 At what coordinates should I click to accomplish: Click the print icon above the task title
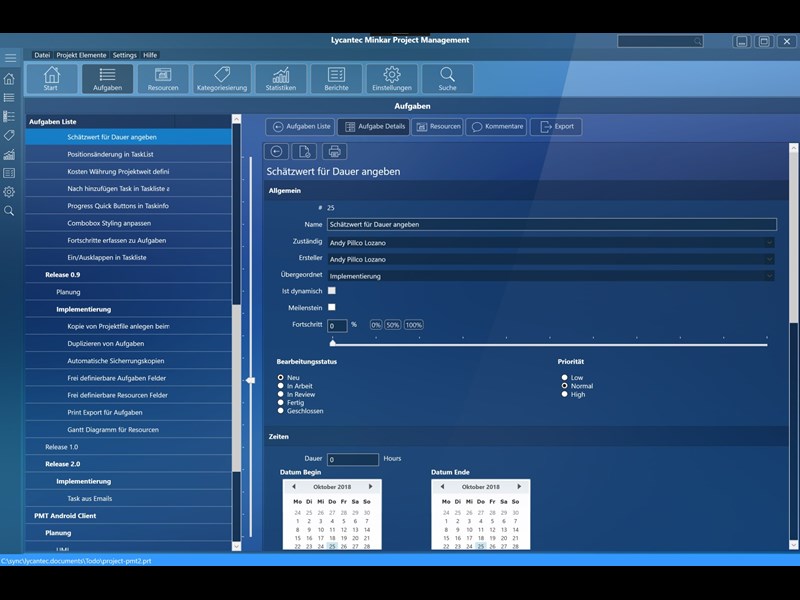point(335,152)
